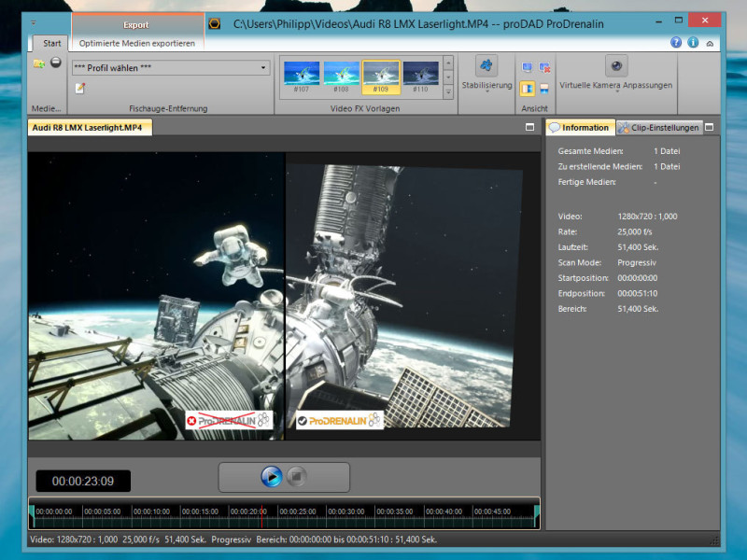Click the Gesamte Medien label
This screenshot has width=747, height=560.
click(591, 151)
